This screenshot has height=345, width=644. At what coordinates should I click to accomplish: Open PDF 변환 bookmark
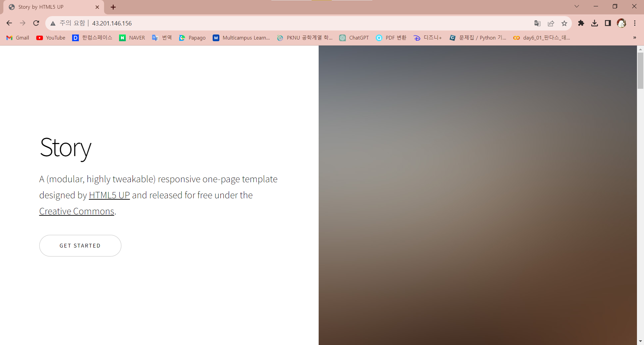click(x=391, y=38)
